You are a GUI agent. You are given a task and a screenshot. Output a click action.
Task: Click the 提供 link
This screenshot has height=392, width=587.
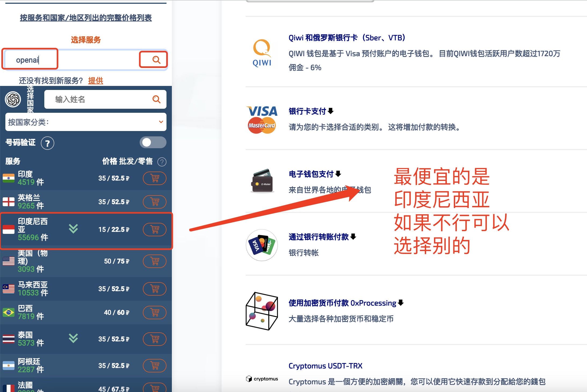tap(96, 81)
